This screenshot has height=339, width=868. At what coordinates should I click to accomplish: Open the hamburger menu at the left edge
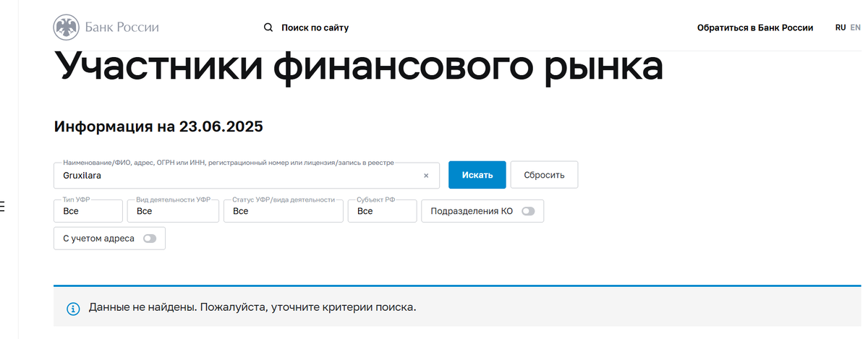(2, 207)
